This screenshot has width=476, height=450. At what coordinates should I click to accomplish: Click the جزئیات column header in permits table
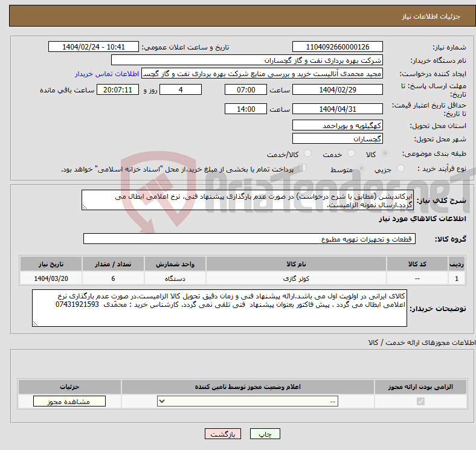click(69, 387)
